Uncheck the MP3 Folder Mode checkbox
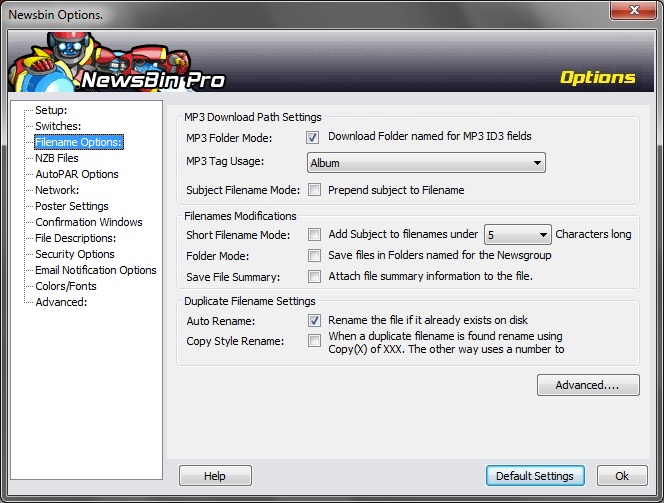 click(313, 137)
